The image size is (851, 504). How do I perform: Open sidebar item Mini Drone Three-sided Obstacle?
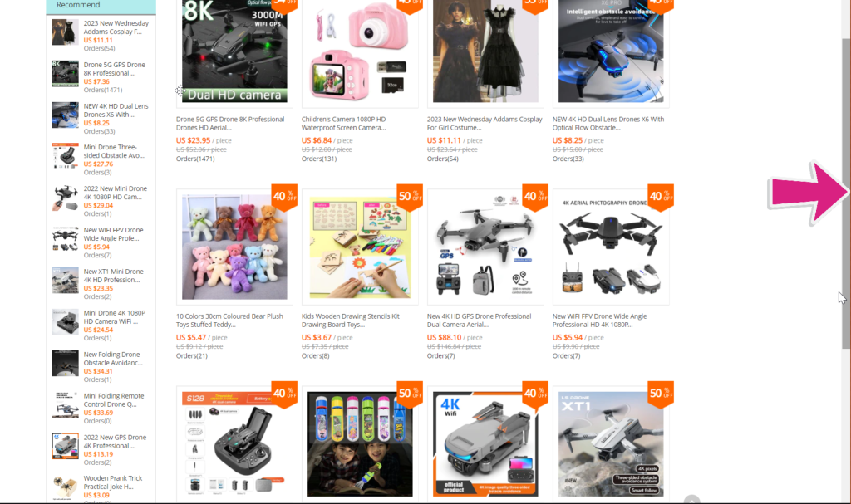point(114,151)
